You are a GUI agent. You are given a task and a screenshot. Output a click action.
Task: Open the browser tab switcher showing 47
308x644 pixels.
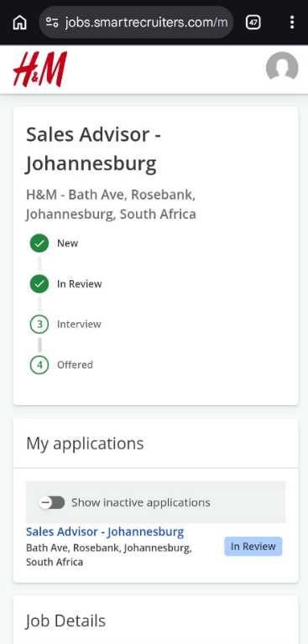[253, 22]
